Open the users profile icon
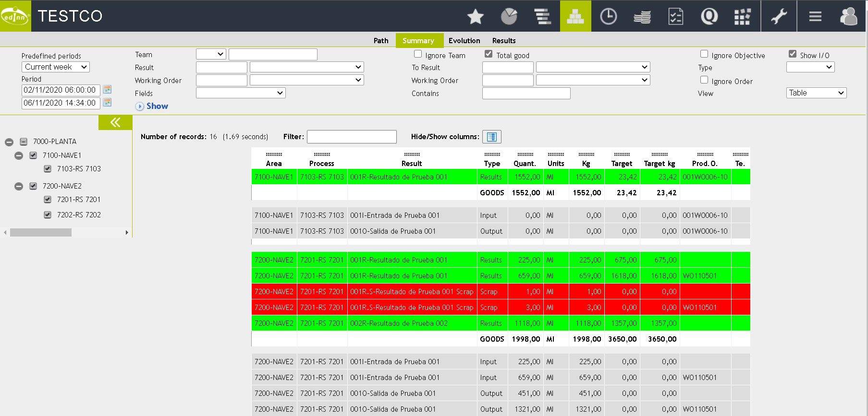 click(849, 17)
